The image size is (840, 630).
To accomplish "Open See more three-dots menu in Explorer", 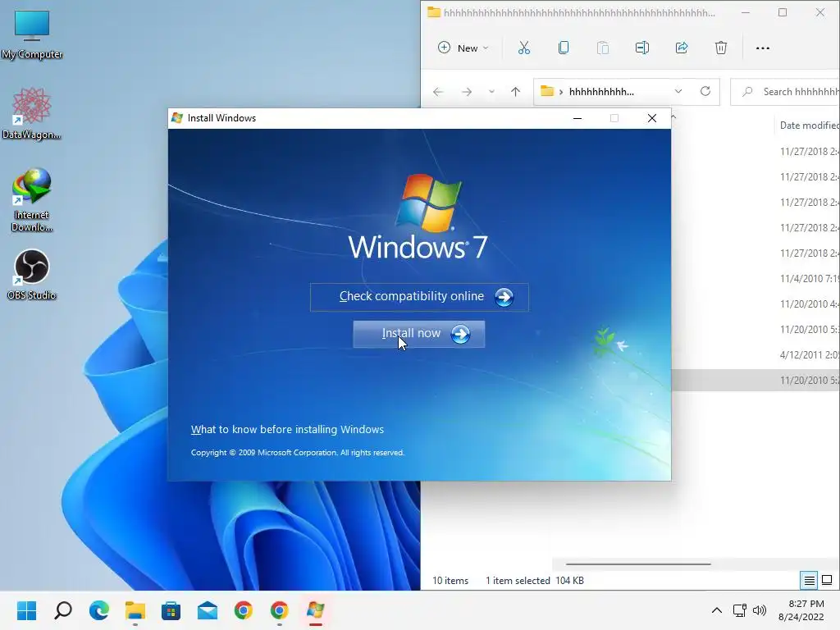I will (x=762, y=48).
